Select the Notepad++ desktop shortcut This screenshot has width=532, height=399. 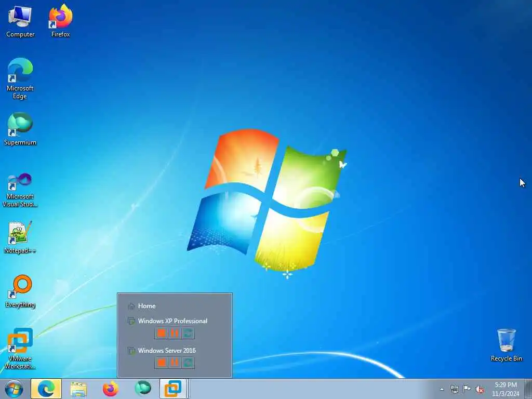(x=20, y=237)
